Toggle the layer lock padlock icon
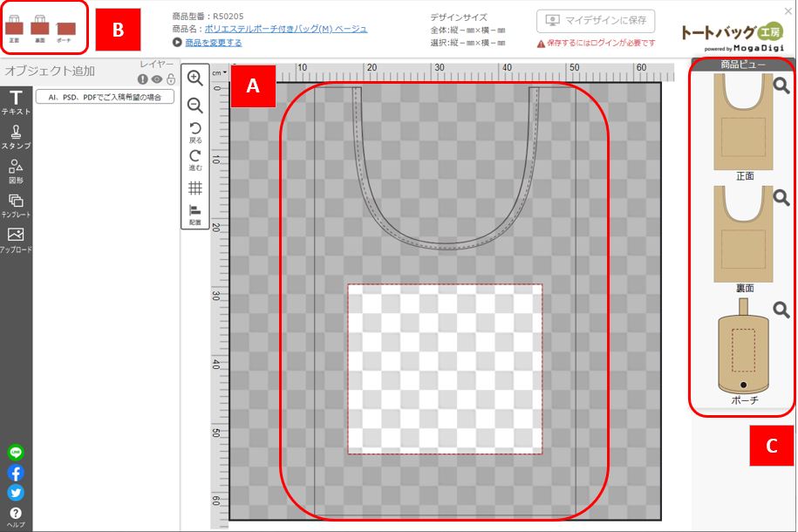The height and width of the screenshot is (532, 798). point(171,78)
